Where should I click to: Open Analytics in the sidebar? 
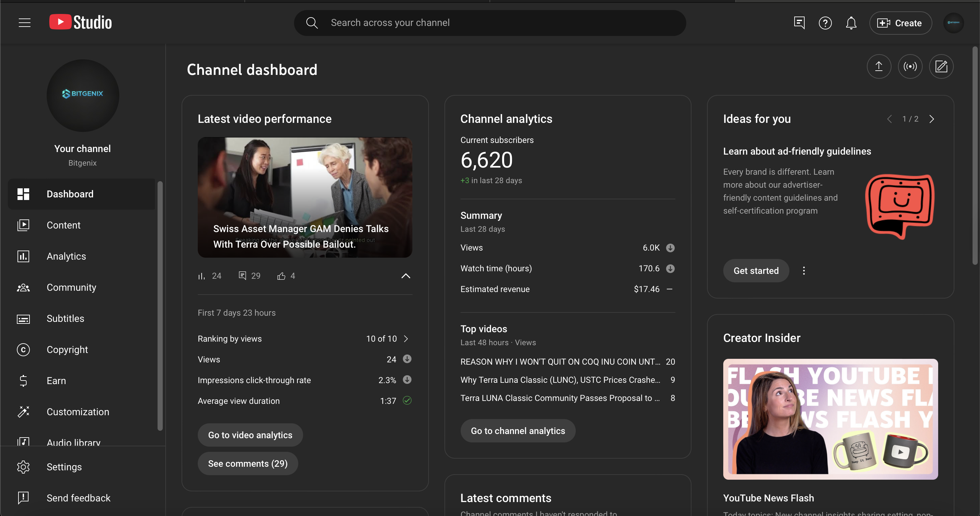(x=81, y=256)
